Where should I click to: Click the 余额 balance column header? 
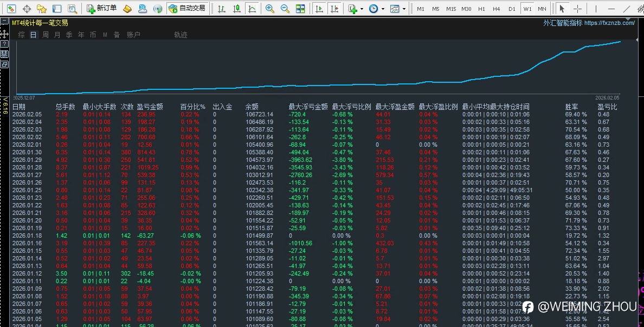[252, 107]
